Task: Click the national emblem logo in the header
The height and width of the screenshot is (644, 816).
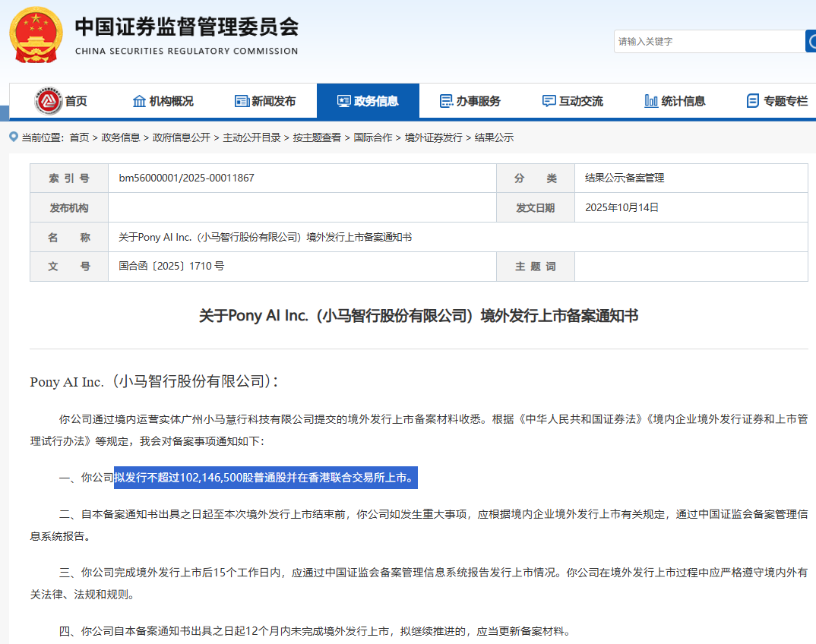Action: 36,36
